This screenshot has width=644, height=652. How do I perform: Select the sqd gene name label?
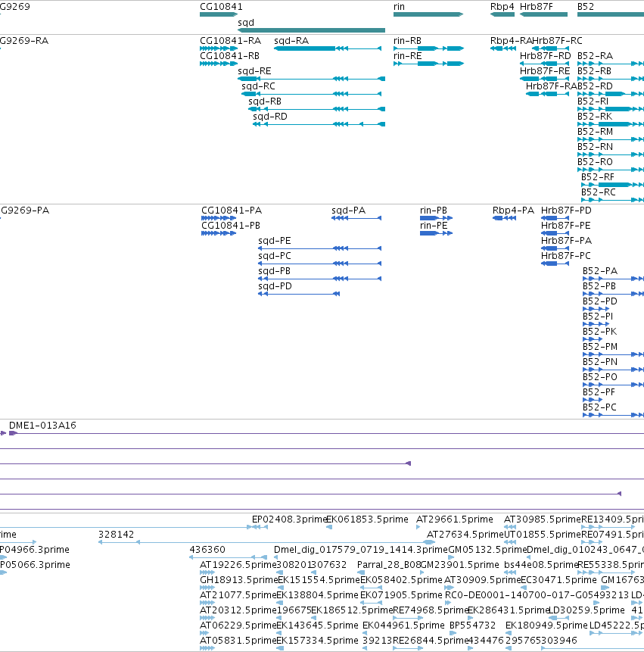[x=245, y=23]
